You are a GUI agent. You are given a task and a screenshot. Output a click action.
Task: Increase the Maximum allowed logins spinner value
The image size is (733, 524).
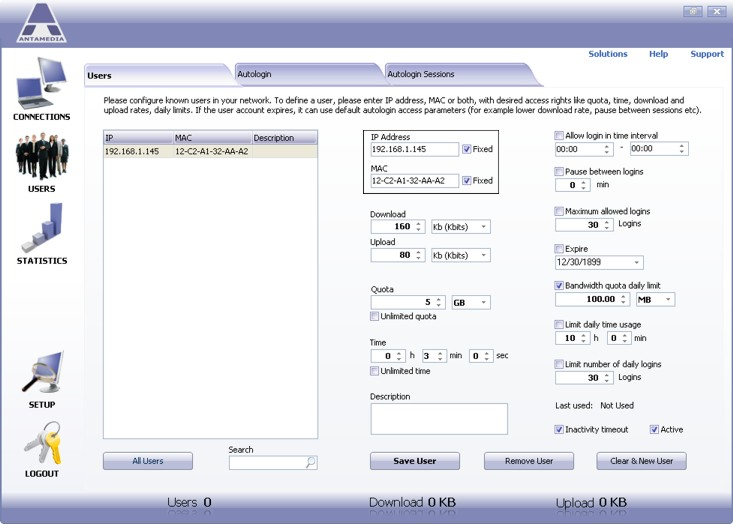(609, 222)
